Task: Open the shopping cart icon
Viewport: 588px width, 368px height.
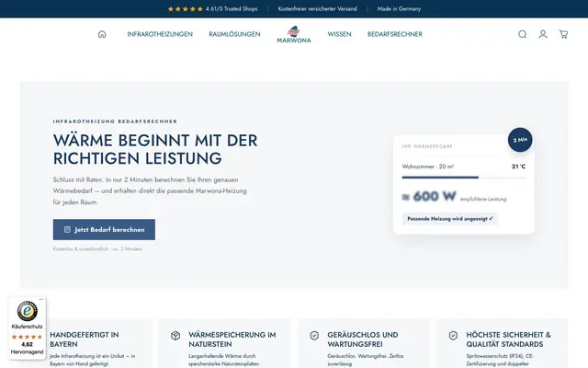Action: tap(563, 34)
